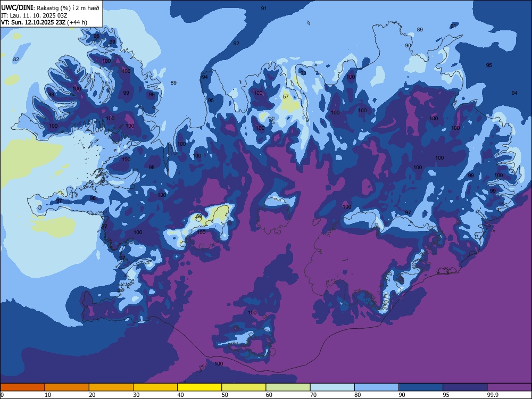Click the map humidity value '90'
The image size is (532, 399).
[x=408, y=45]
